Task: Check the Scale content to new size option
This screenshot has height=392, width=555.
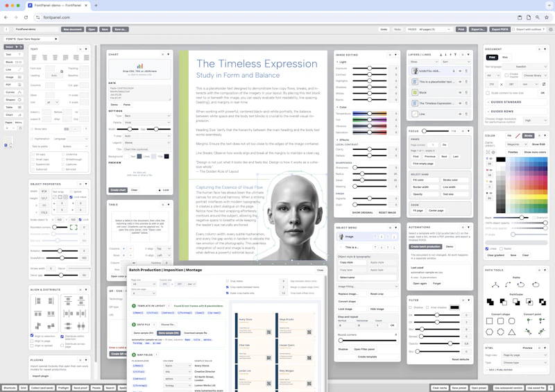Action: tap(488, 93)
